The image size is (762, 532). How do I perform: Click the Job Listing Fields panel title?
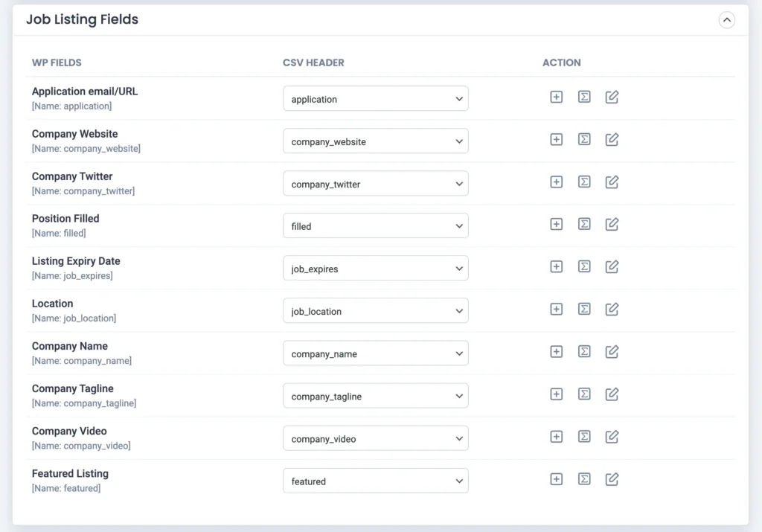tap(82, 19)
